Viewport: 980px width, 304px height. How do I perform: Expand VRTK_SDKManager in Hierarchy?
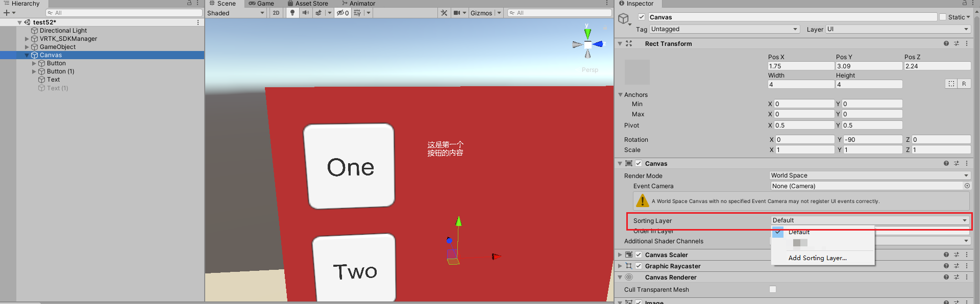(27, 39)
